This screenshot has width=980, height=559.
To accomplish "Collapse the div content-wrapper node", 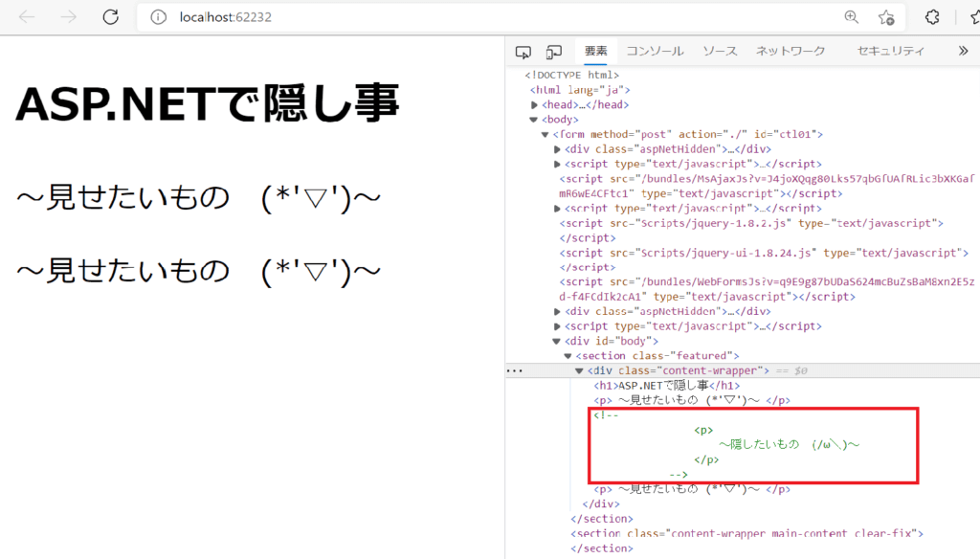I will click(579, 370).
